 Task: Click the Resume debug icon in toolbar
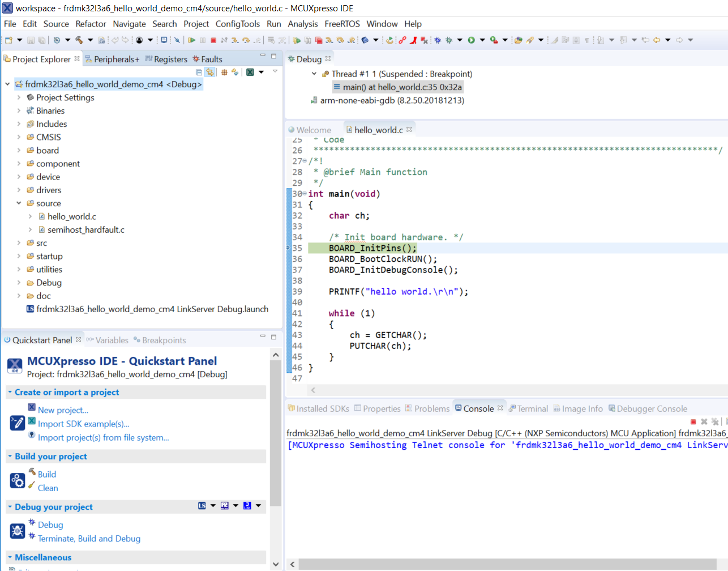(x=192, y=40)
